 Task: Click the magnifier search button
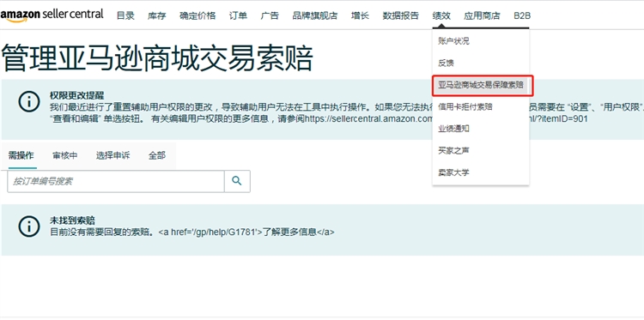(x=237, y=181)
